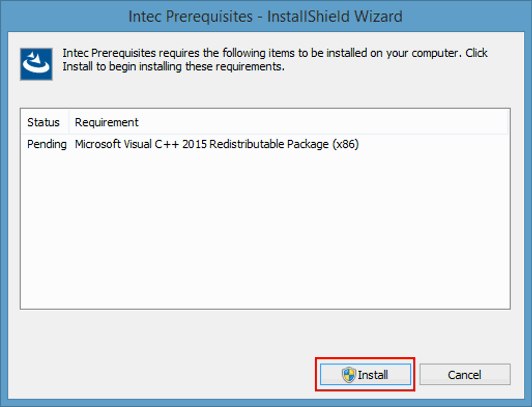
Task: Click the Requirement column header
Action: tap(106, 122)
